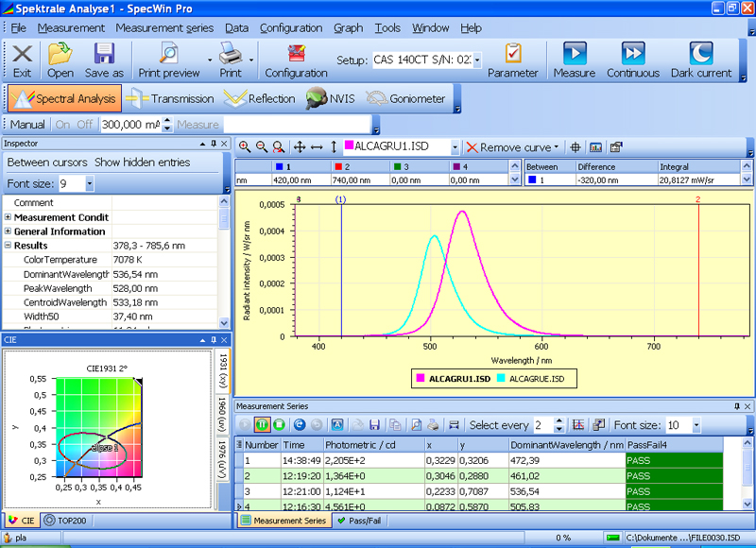Reset the graph zoom
This screenshot has width=756, height=548.
click(278, 147)
